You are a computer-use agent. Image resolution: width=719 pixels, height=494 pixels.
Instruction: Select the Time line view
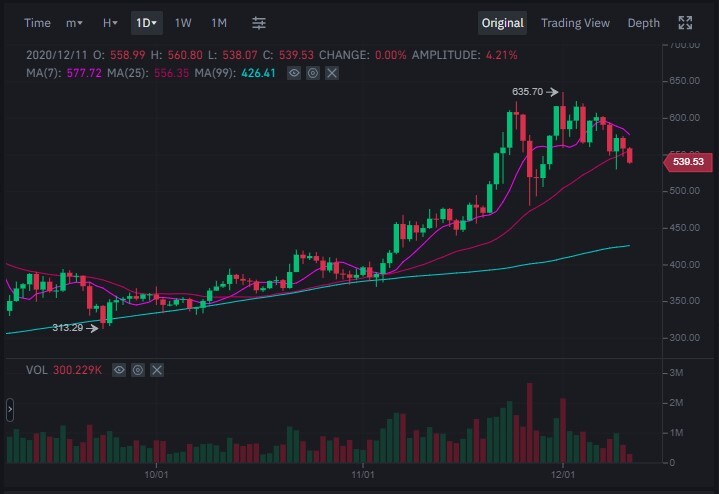[x=37, y=23]
